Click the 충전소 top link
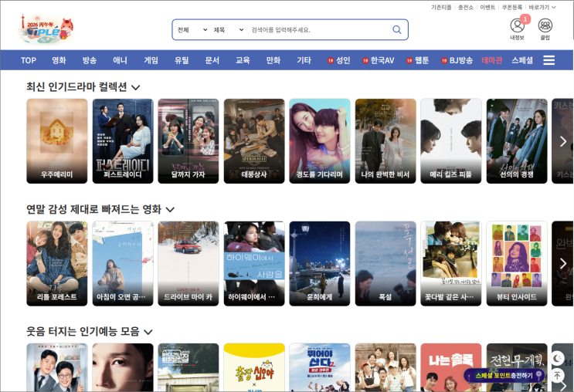Screen dimensions: 574x392 click(x=466, y=7)
